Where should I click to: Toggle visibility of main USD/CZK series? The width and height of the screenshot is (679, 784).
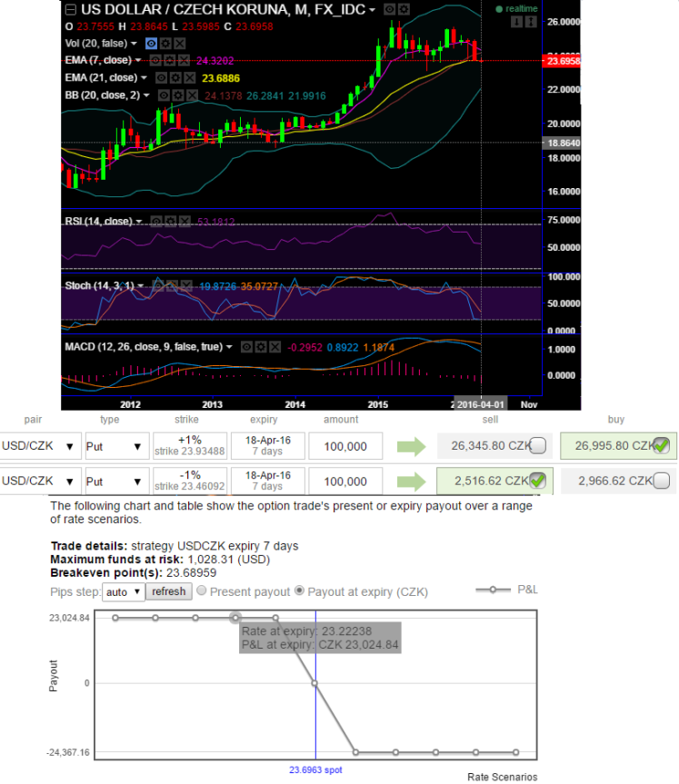[389, 9]
